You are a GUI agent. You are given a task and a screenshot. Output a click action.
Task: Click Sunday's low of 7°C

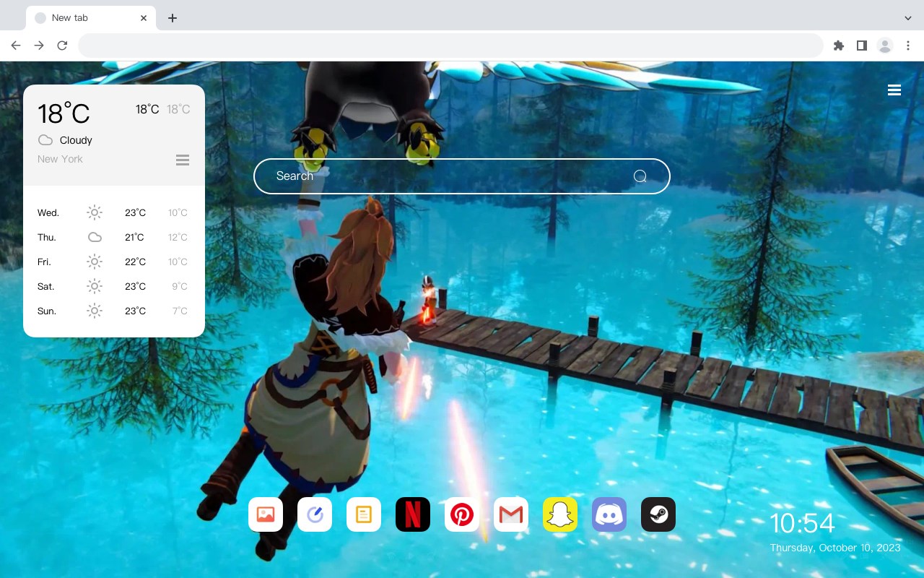(180, 311)
